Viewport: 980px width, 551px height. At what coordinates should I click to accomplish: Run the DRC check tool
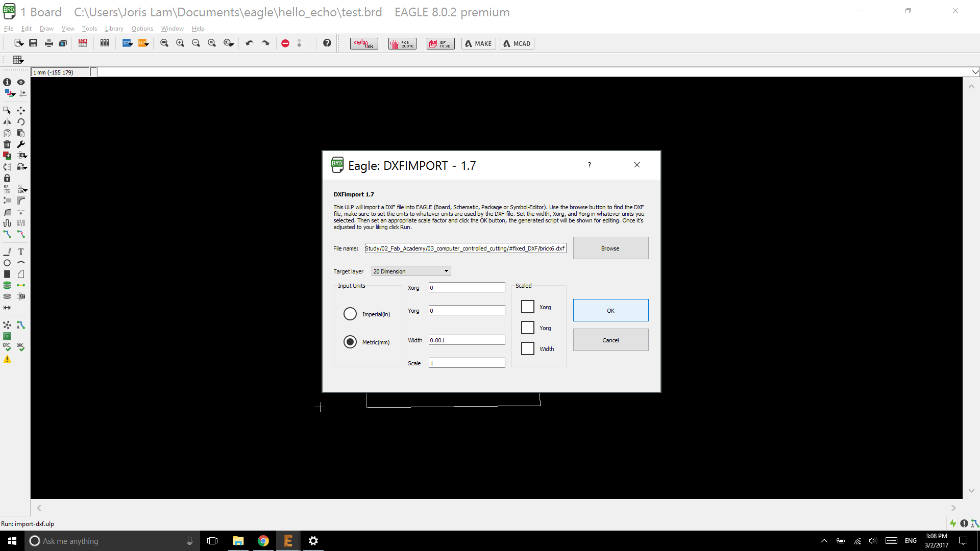[20, 347]
